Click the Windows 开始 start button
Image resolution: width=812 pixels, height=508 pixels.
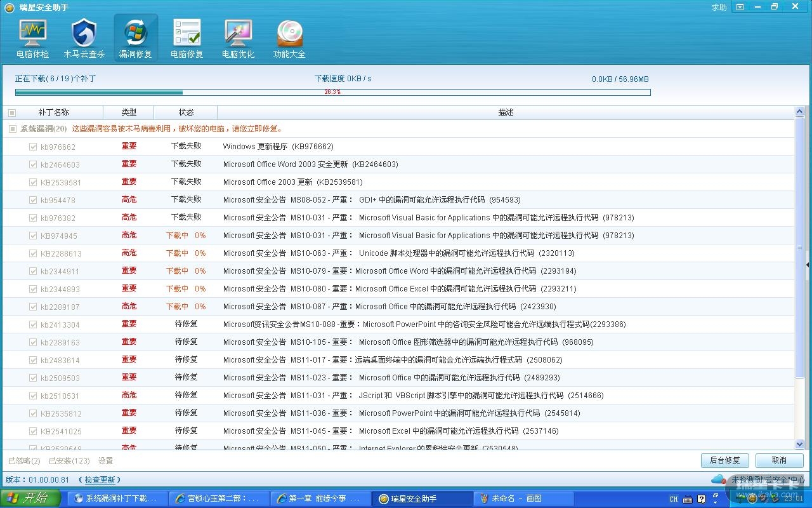tap(30, 498)
